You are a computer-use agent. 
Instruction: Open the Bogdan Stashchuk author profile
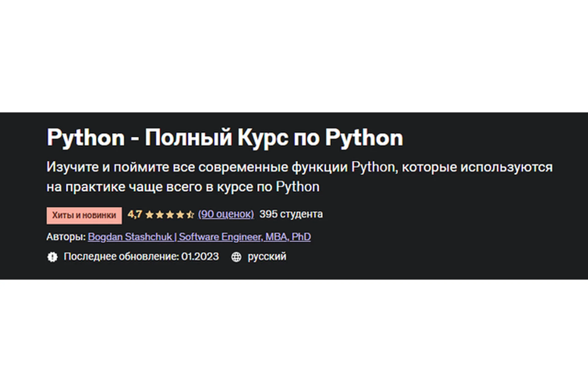199,237
